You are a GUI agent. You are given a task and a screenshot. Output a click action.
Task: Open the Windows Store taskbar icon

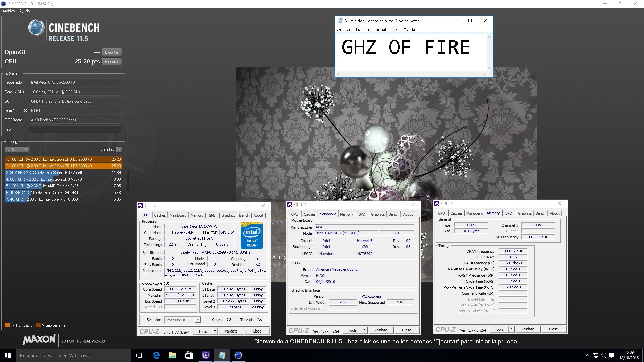[x=189, y=355]
